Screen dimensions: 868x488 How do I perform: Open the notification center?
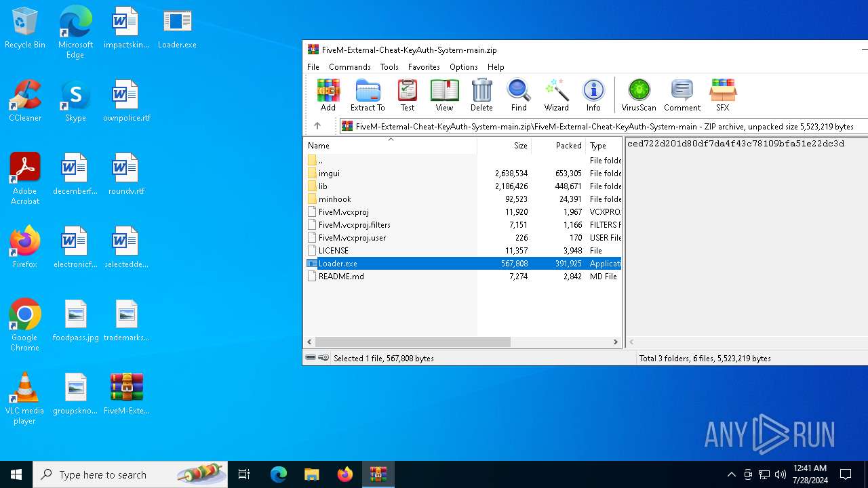846,474
